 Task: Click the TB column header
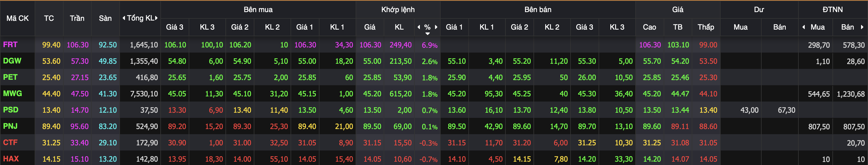[x=678, y=27]
